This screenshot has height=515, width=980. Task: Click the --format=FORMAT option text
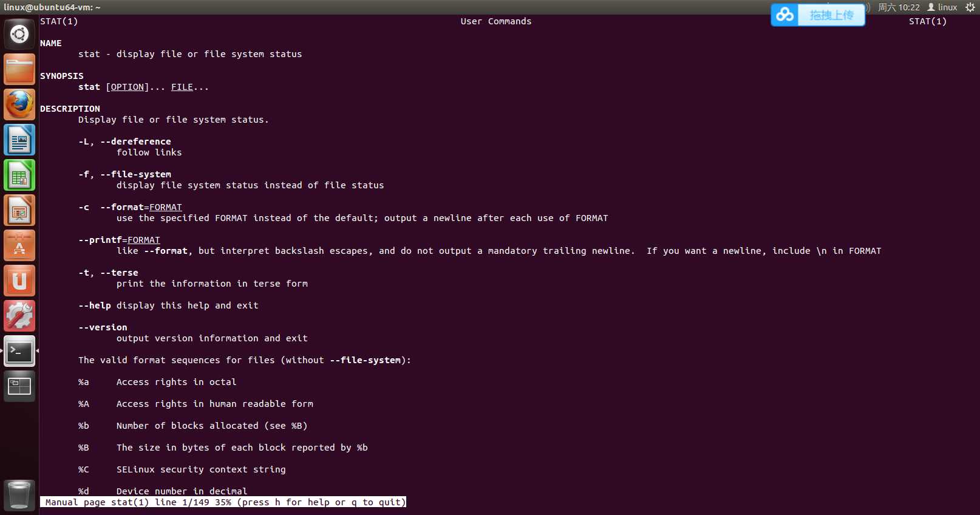141,207
